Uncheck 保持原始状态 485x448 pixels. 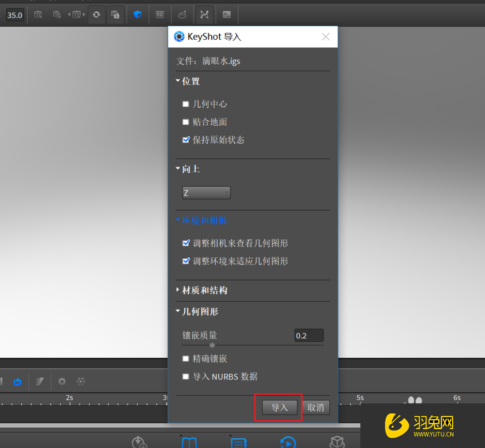[186, 140]
